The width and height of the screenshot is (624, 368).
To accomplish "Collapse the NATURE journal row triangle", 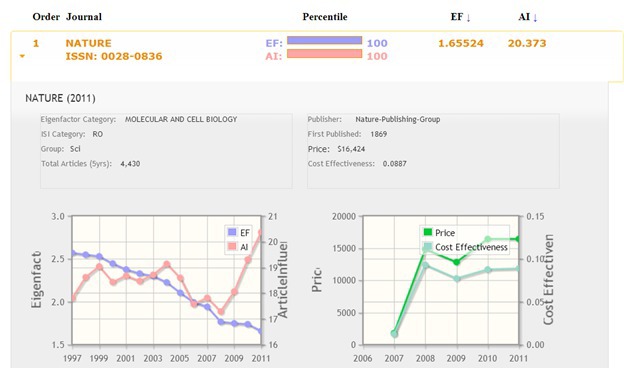I will (22, 56).
